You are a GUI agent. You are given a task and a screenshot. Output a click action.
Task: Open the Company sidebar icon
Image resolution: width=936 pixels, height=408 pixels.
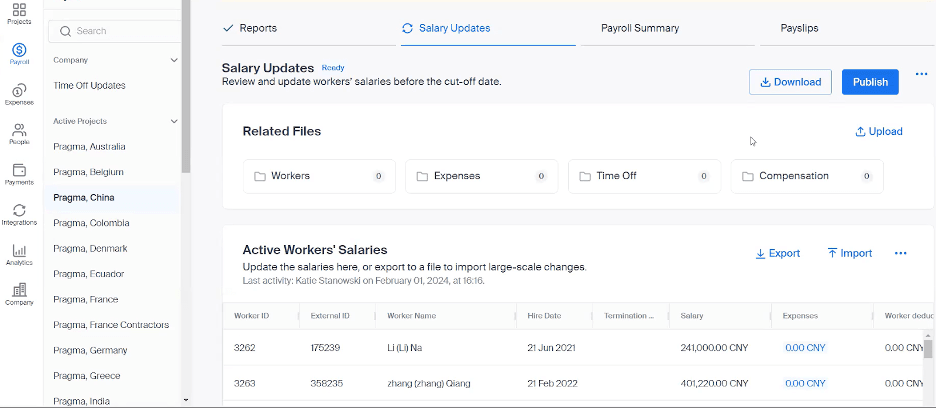tap(19, 294)
